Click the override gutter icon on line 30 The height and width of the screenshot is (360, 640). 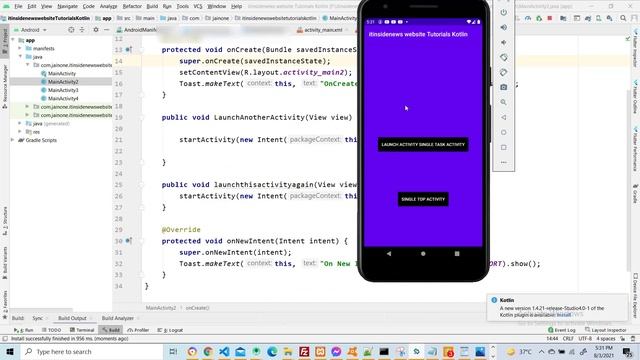point(129,241)
